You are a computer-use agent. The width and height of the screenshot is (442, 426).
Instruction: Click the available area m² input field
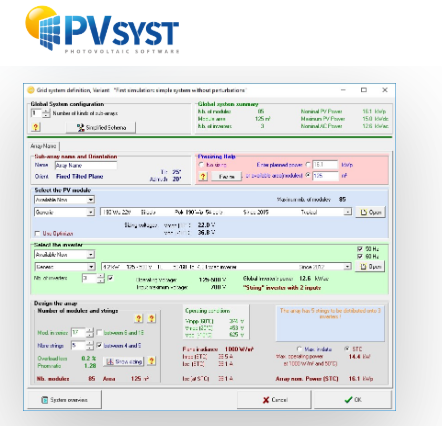pos(325,175)
